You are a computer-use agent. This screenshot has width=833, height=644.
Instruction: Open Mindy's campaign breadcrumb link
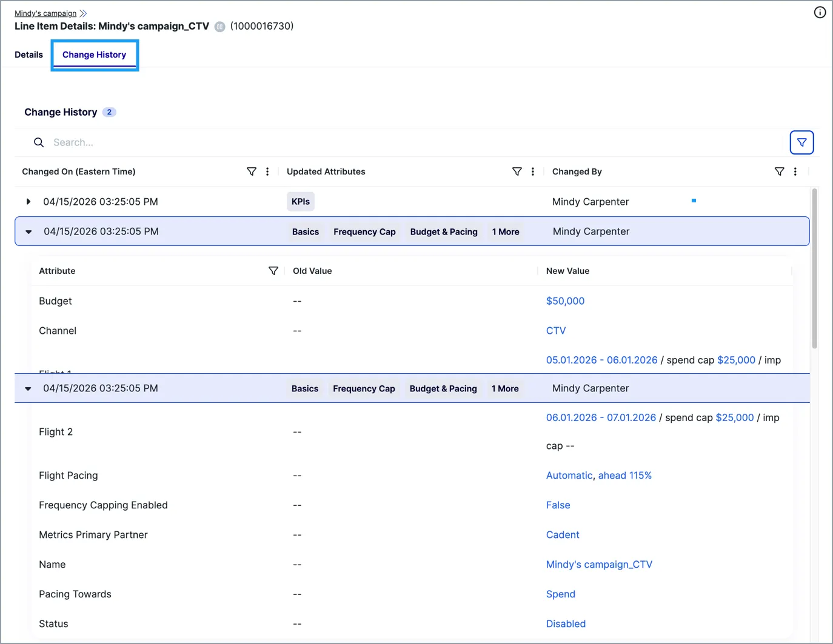tap(45, 13)
